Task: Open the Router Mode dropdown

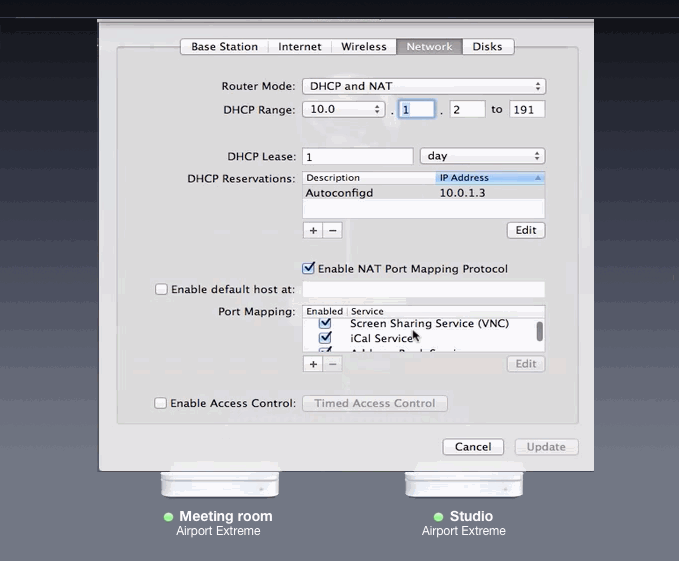Action: [424, 86]
